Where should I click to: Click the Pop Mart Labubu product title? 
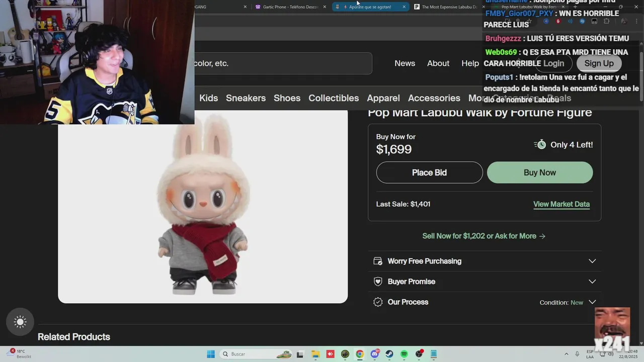pos(479,113)
